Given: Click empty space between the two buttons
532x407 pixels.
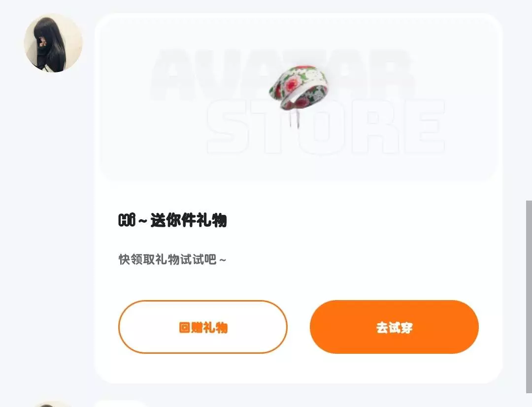Looking at the screenshot, I should [x=299, y=327].
